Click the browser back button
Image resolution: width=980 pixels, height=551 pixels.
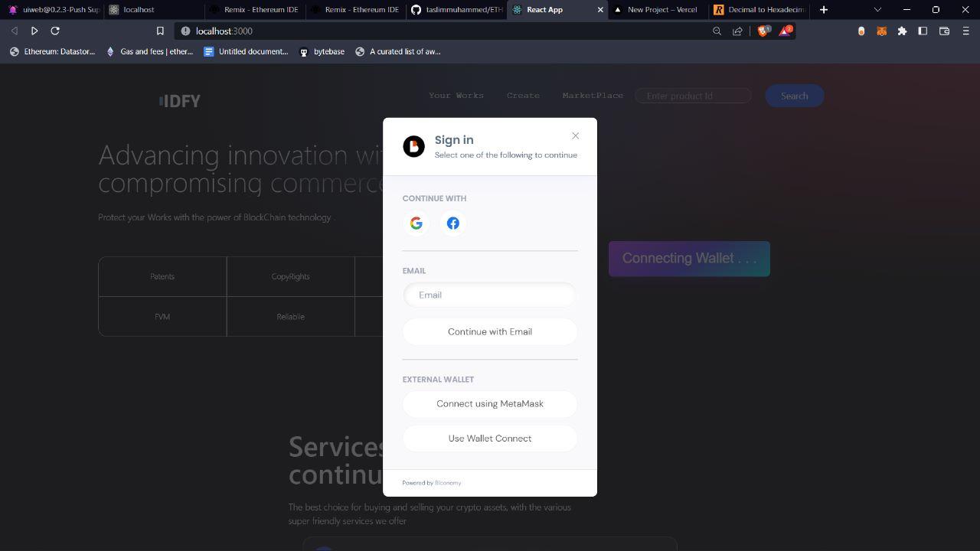14,31
